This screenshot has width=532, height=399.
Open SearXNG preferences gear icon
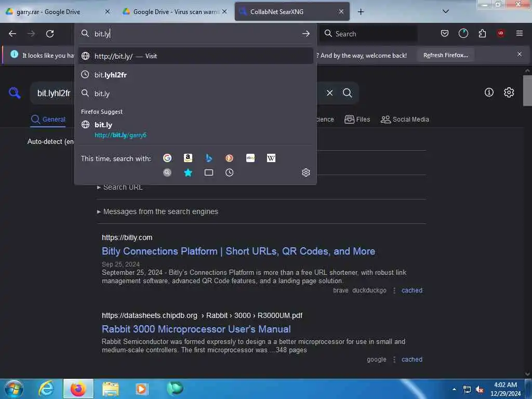tap(509, 92)
